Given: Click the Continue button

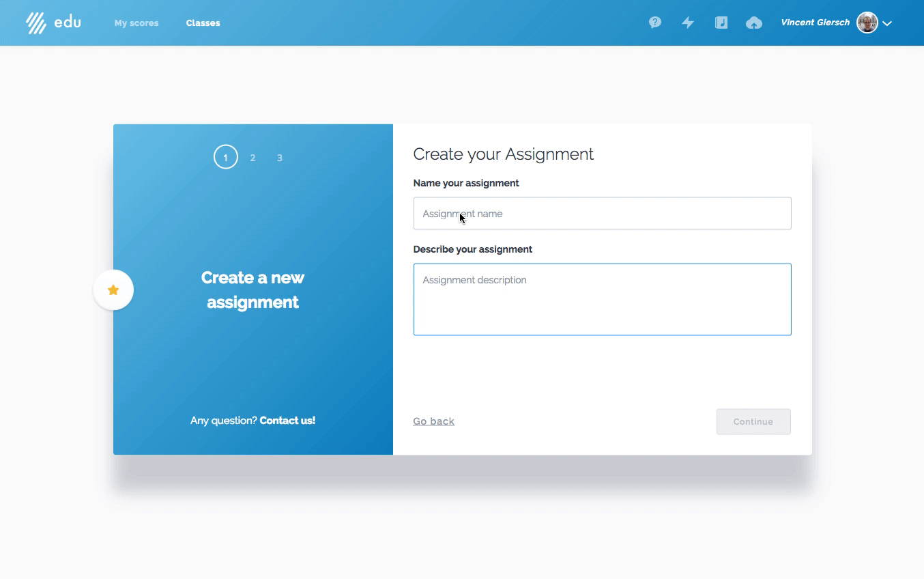Looking at the screenshot, I should [753, 421].
